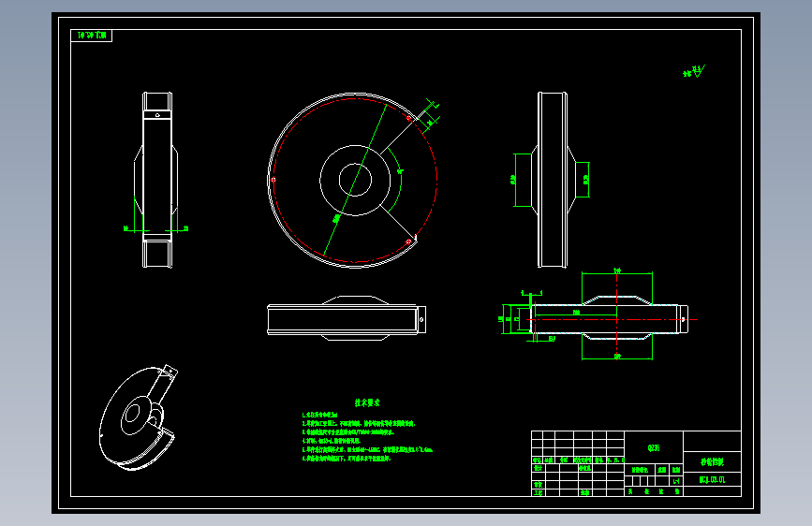Pick the small red hole at left of pitch circle
Image resolution: width=812 pixels, height=526 pixels.
273,180
